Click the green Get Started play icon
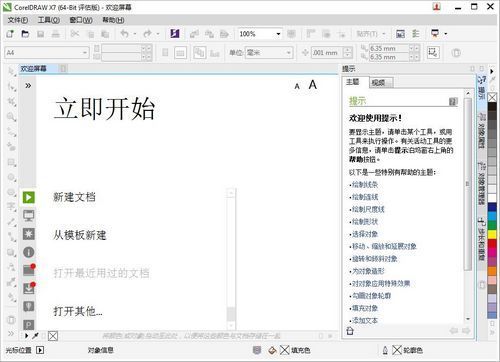Screen dimensions: 500x362 29,197
